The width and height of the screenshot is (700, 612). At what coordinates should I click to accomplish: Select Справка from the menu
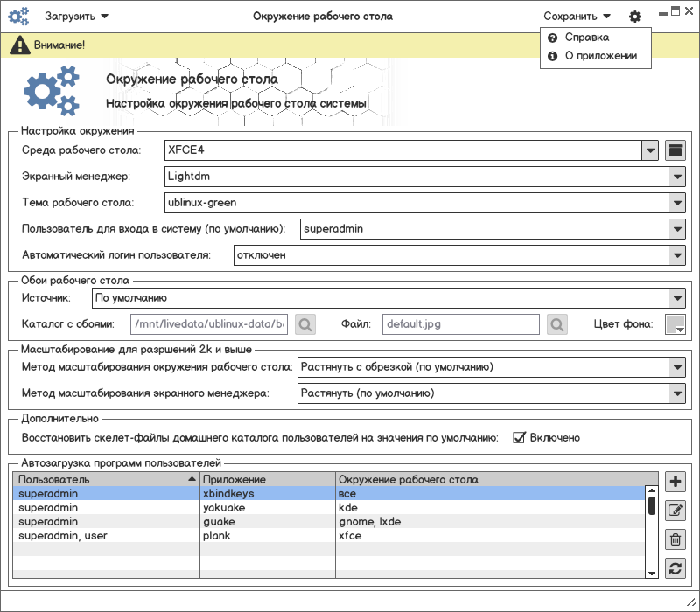point(586,38)
